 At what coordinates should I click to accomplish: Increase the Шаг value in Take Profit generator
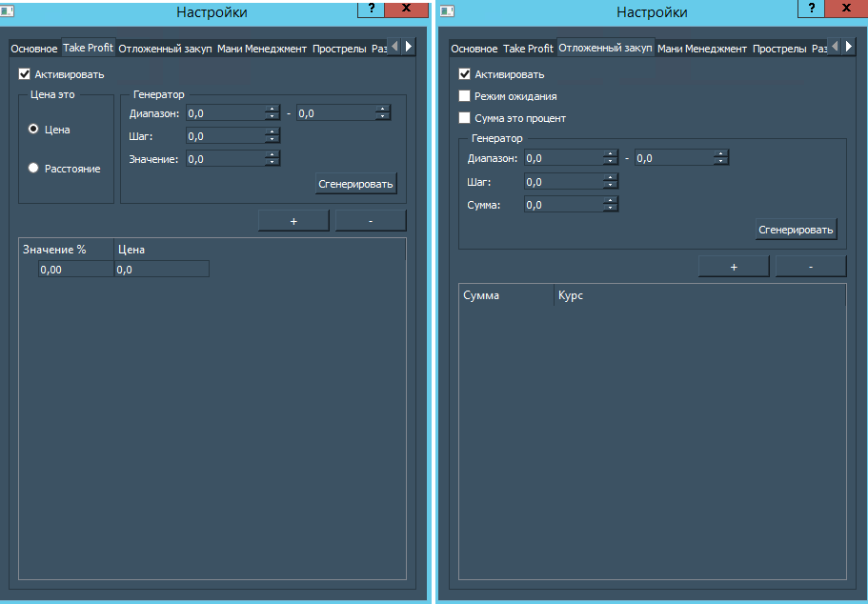273,132
